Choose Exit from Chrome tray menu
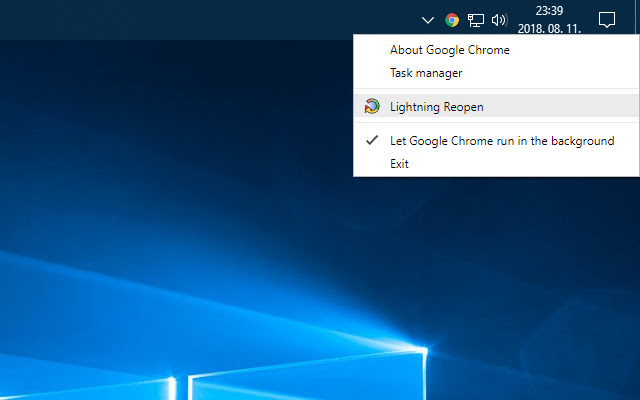The image size is (640, 400). click(x=496, y=164)
